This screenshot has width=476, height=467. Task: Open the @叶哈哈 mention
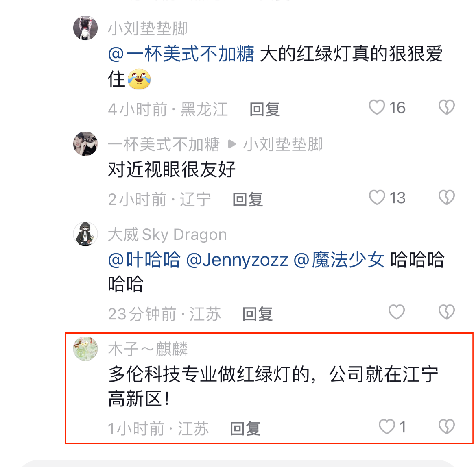(x=144, y=260)
